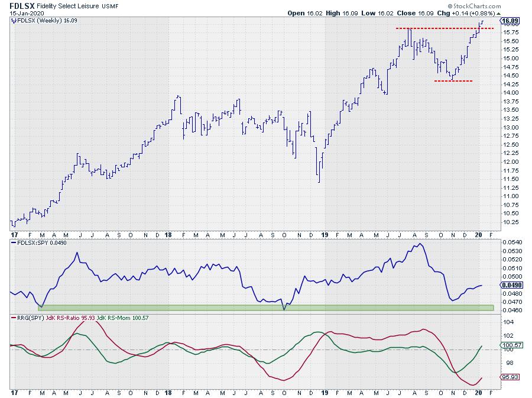This screenshot has width=532, height=398.
Task: Click the 102 label on the RRG axis
Action: click(x=508, y=335)
